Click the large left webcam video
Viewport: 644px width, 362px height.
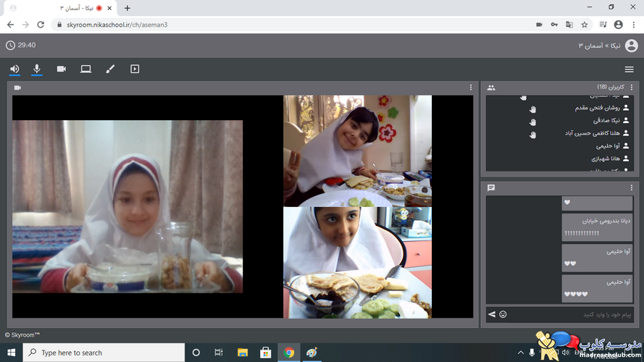point(127,206)
